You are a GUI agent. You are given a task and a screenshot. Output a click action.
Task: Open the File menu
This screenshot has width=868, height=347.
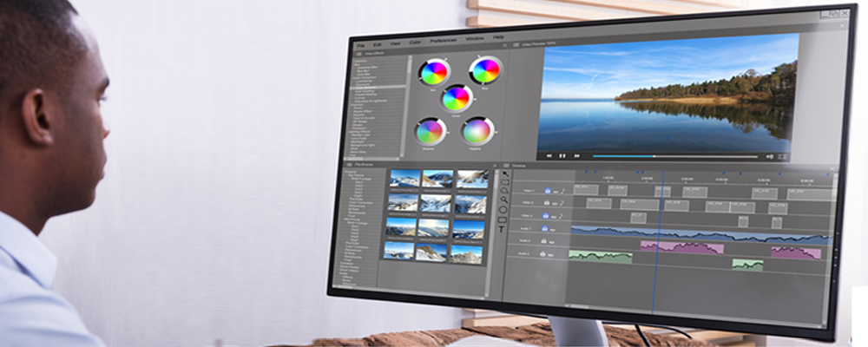point(359,43)
